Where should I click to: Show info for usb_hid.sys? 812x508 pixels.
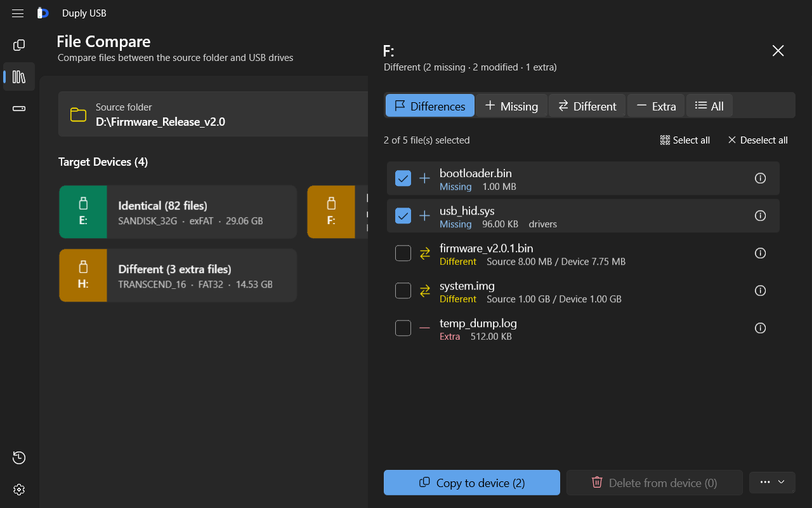click(760, 216)
